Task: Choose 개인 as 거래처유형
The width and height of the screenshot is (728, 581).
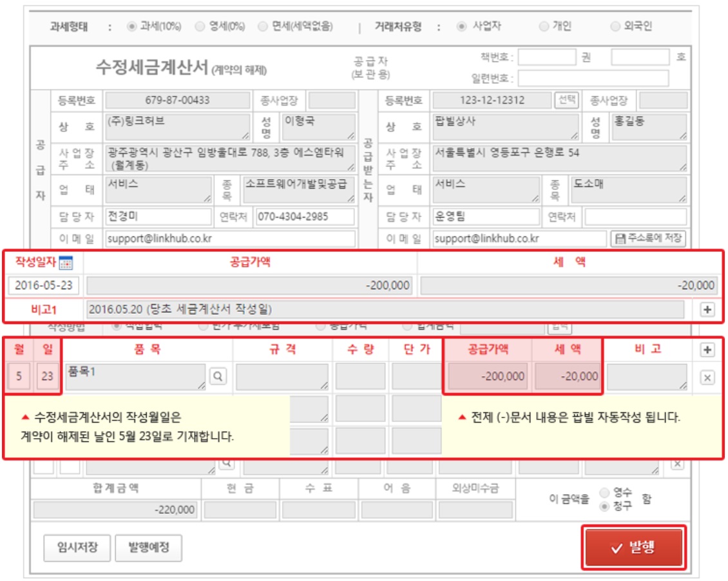Action: point(543,26)
